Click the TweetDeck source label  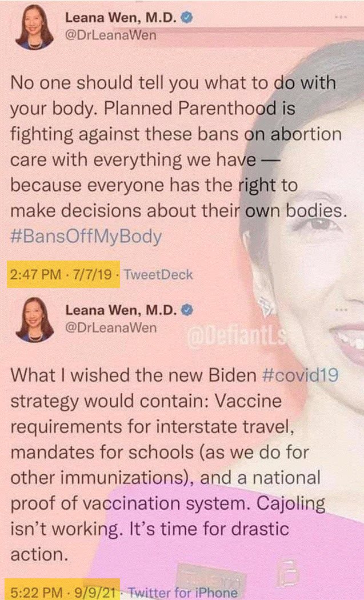[158, 275]
